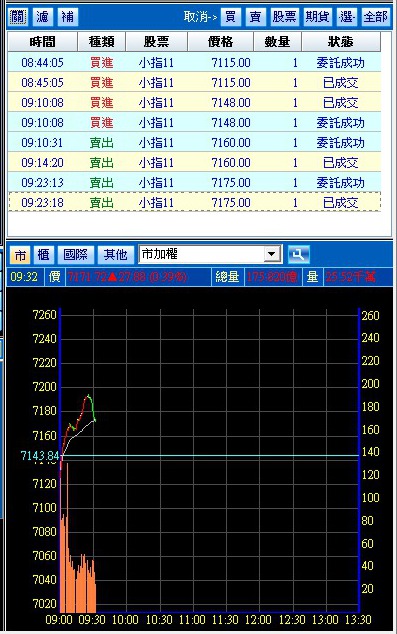The height and width of the screenshot is (634, 397).
Task: Cancel buy orders with 買 button
Action: coord(231,17)
